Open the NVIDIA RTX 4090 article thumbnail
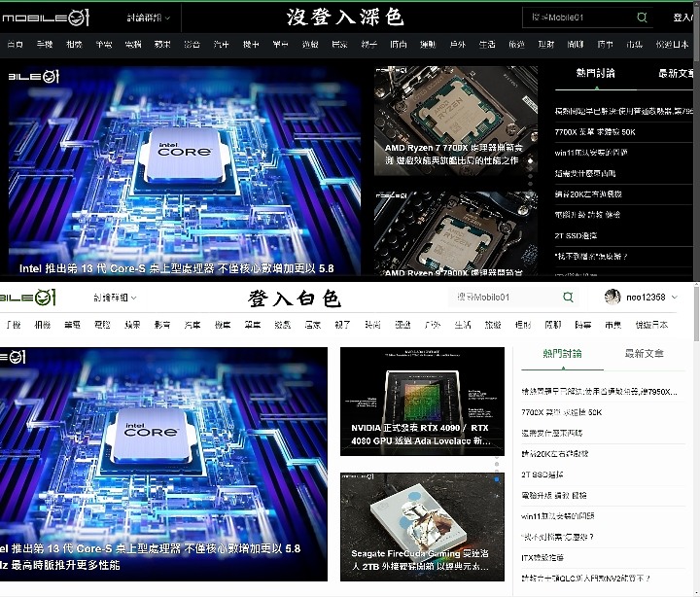 coord(422,401)
